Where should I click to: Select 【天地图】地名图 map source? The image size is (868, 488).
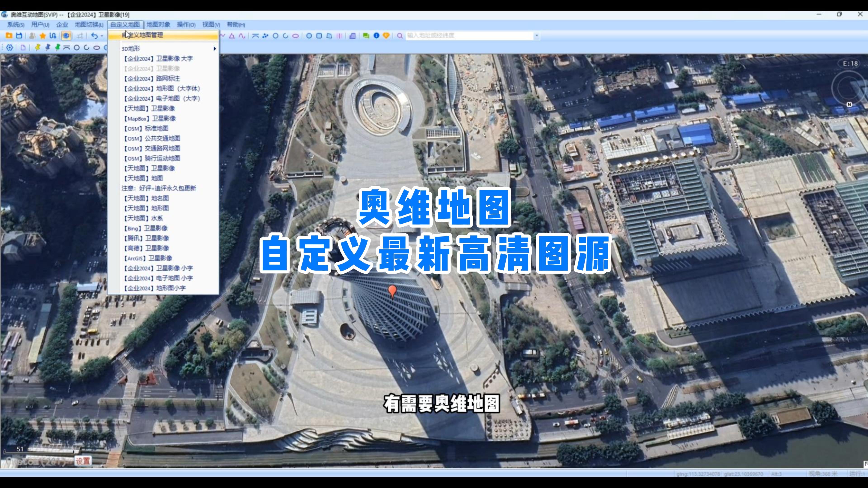pos(163,198)
